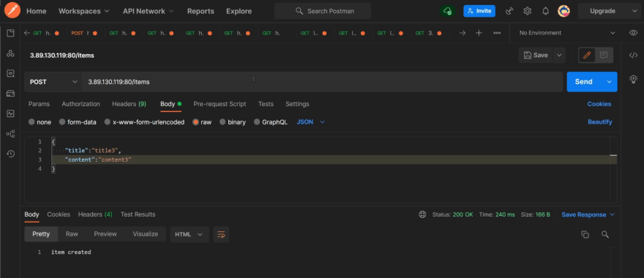
Task: Click the Postman logo icon
Action: click(x=12, y=11)
